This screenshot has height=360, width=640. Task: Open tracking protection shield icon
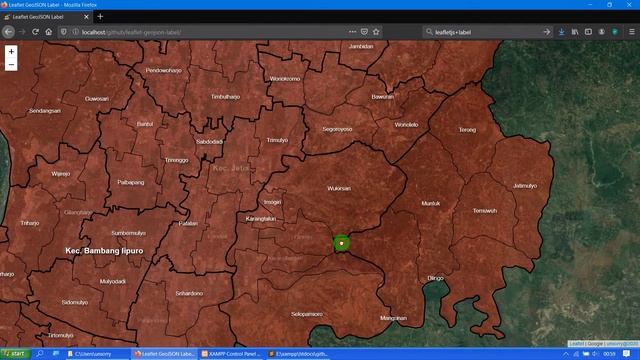tap(64, 32)
